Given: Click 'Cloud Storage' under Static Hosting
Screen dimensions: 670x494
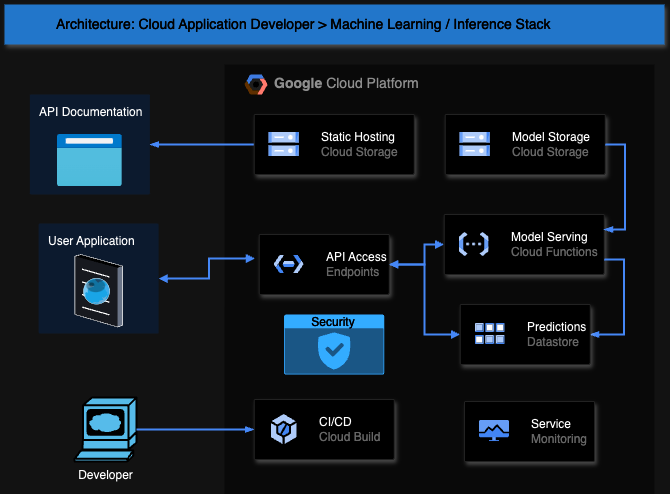Looking at the screenshot, I should (x=359, y=152).
